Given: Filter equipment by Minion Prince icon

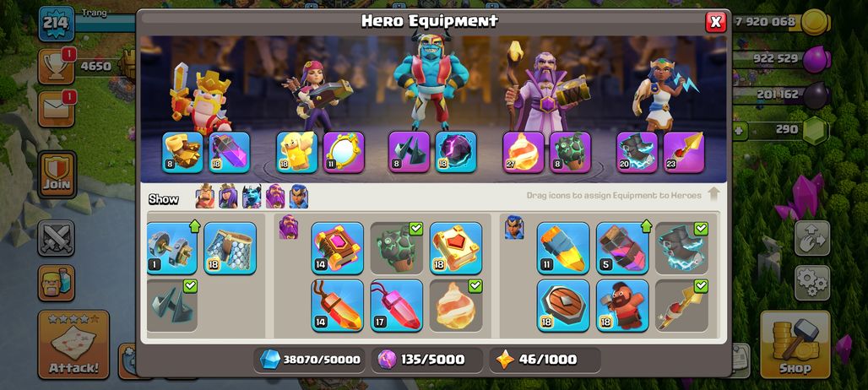Looking at the screenshot, I should coord(252,197).
